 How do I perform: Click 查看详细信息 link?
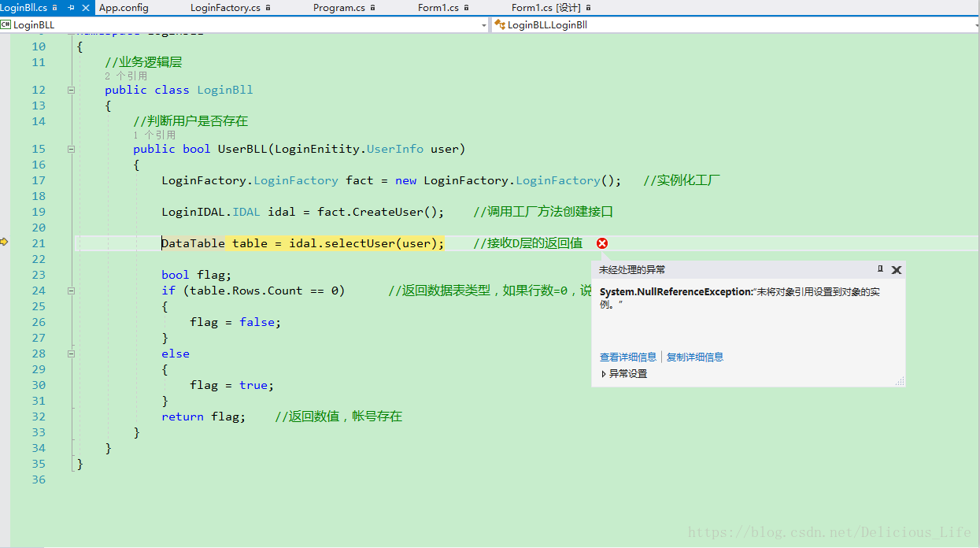(628, 357)
